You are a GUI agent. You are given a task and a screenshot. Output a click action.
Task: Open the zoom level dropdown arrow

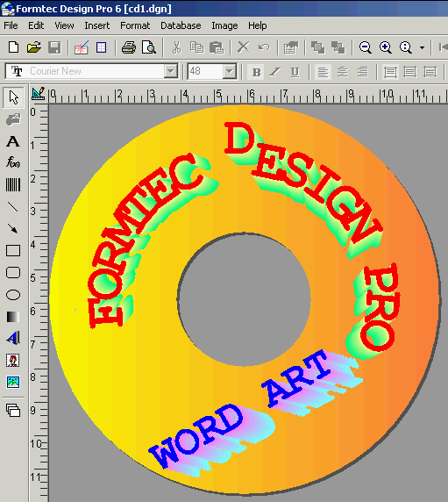tap(422, 47)
